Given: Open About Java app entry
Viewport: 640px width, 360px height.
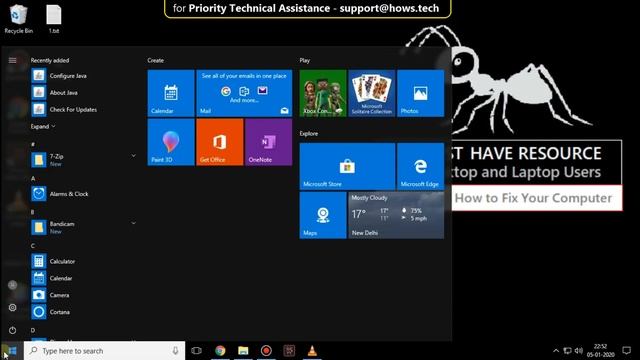Looking at the screenshot, I should tap(84, 92).
